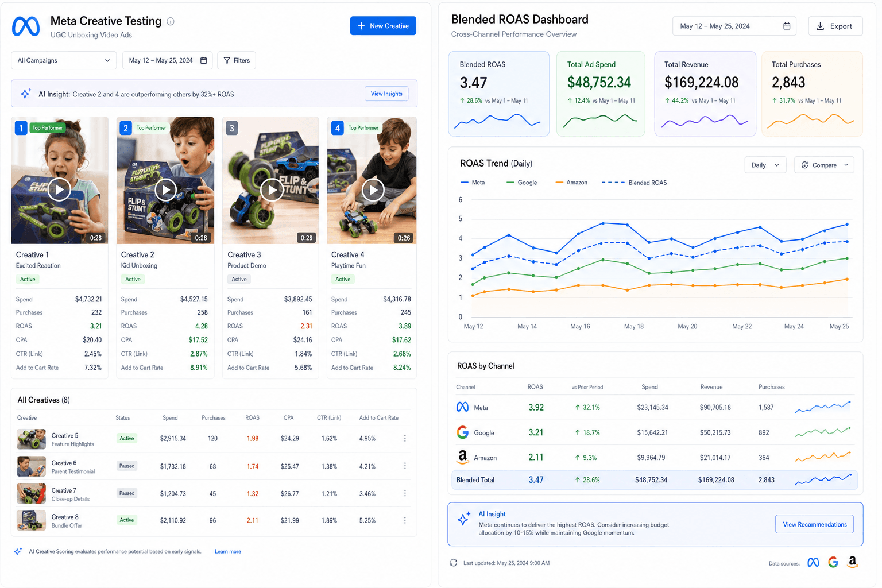Open the Daily granularity dropdown
Image resolution: width=882 pixels, height=588 pixels.
click(x=765, y=165)
